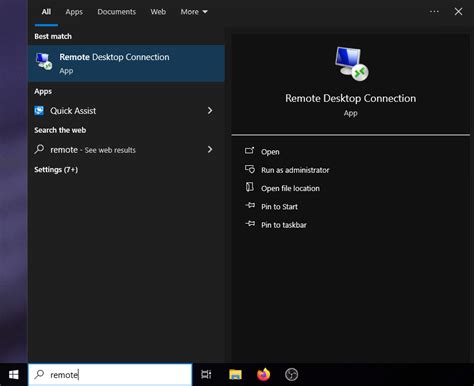The width and height of the screenshot is (474, 386).
Task: Switch to the All tab
Action: (x=46, y=12)
